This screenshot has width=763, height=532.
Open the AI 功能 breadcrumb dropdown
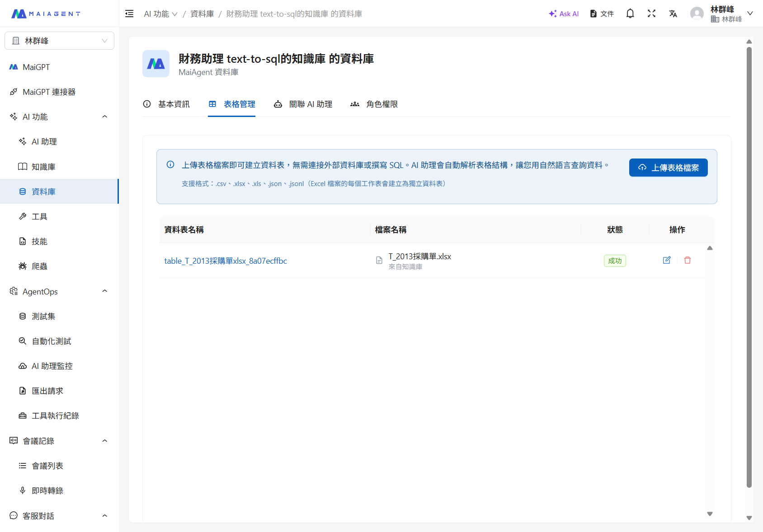coord(160,14)
